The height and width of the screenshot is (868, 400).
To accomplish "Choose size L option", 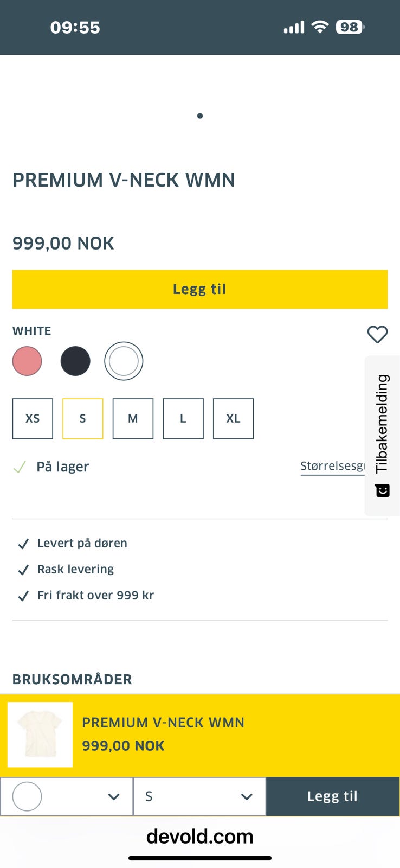I will coord(183,418).
